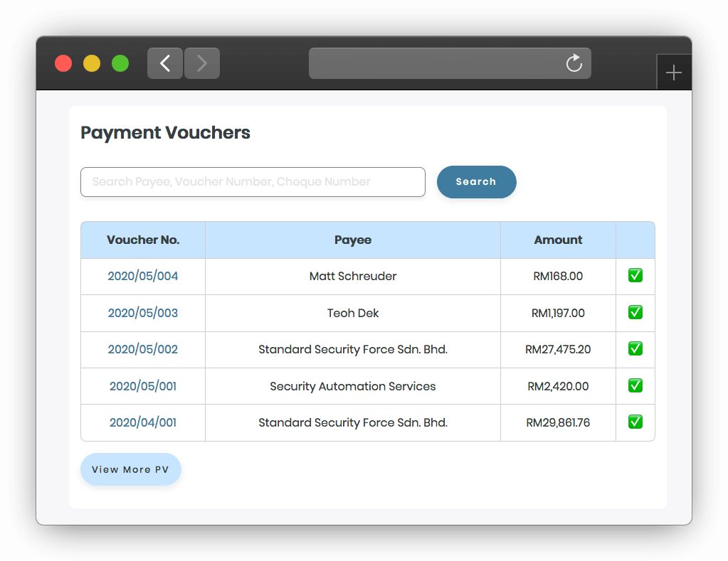Click the green checkmark beside Matt Schreuder
Image resolution: width=728 pixels, height=561 pixels.
tap(635, 275)
